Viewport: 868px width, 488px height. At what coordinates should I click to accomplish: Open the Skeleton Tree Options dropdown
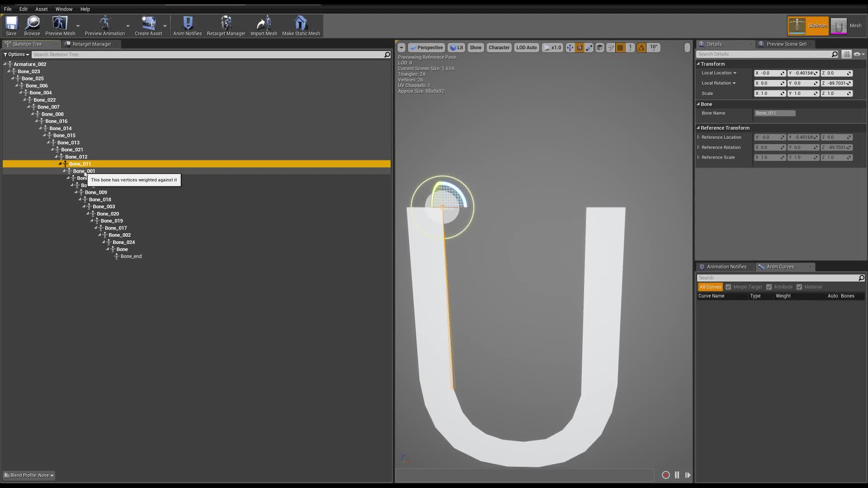(x=16, y=55)
